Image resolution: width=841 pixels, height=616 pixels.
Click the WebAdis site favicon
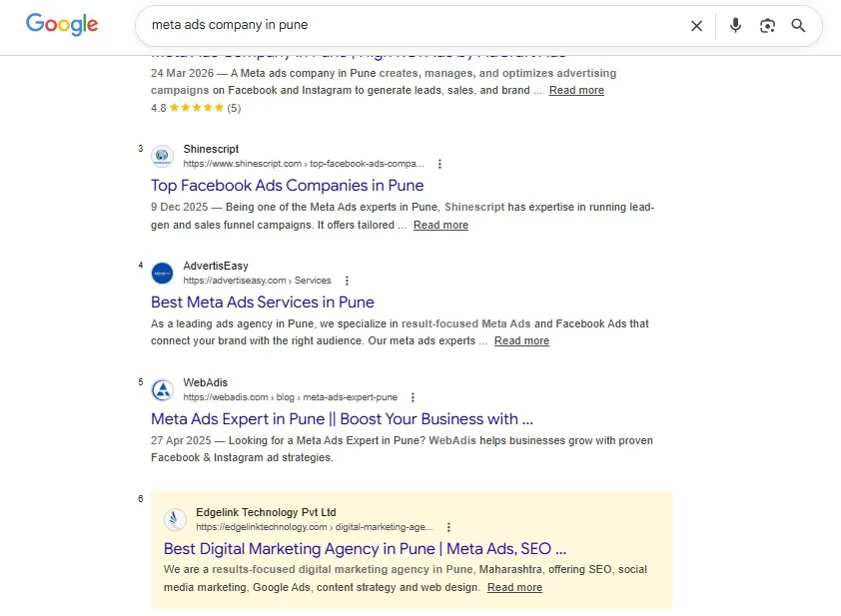[162, 389]
